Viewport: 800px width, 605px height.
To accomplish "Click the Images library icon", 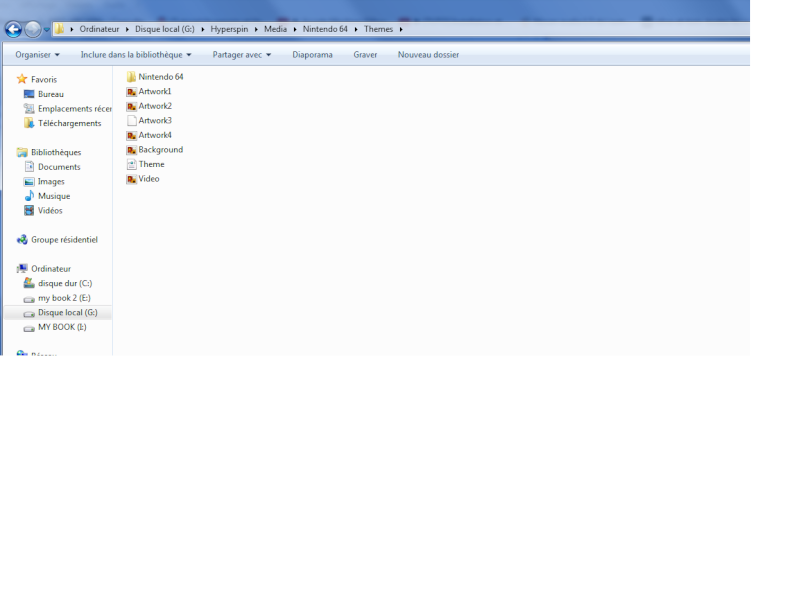I will pyautogui.click(x=29, y=182).
